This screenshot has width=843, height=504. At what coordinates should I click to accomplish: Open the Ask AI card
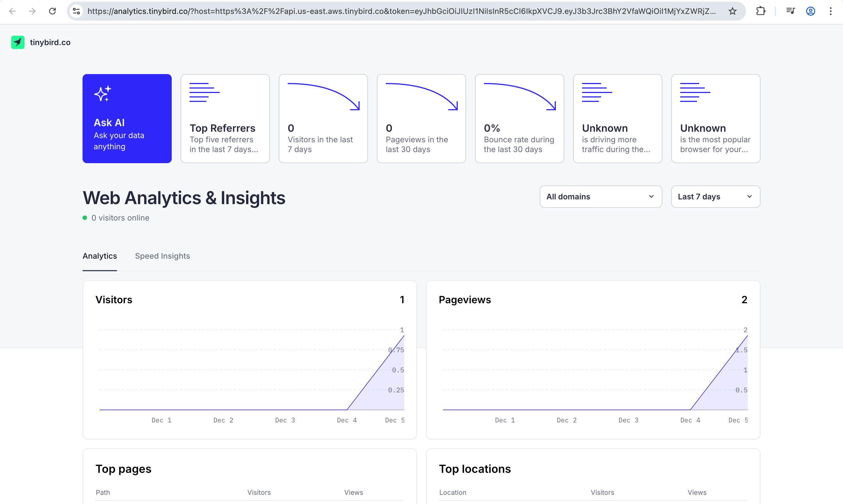(x=127, y=119)
